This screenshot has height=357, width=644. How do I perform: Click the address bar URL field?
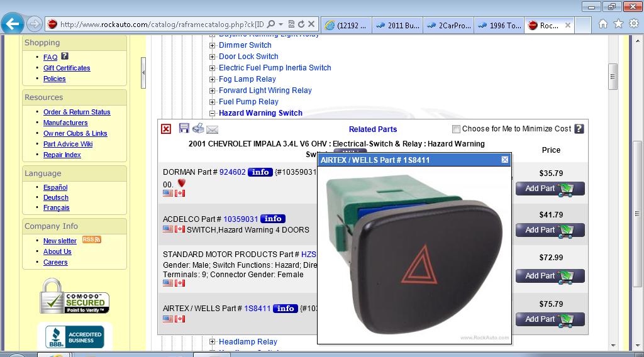[162, 25]
